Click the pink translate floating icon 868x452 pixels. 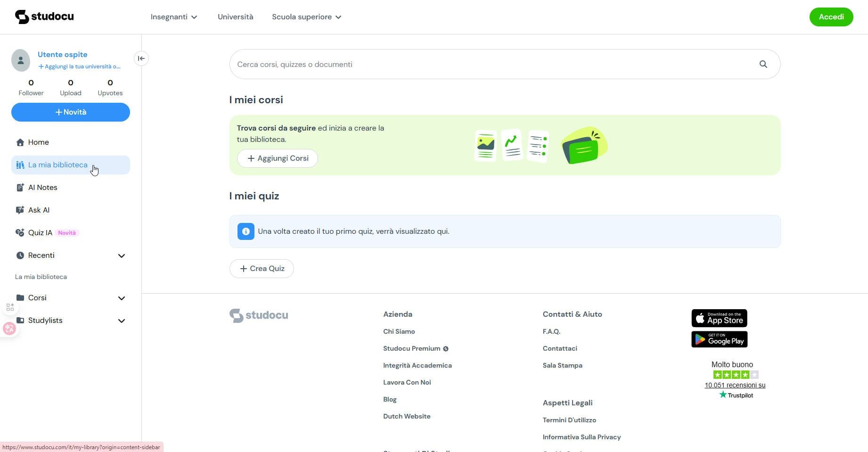[x=9, y=329]
